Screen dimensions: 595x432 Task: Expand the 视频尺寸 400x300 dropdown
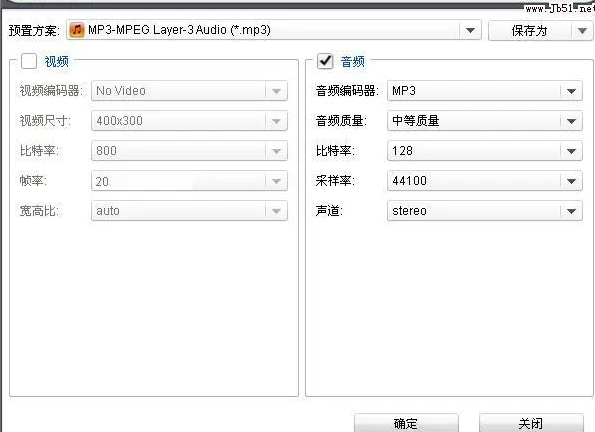[189, 121]
